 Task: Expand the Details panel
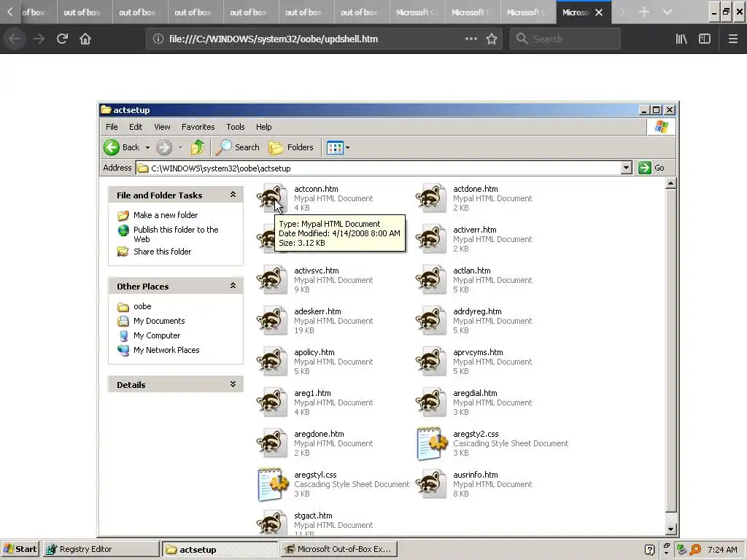233,384
